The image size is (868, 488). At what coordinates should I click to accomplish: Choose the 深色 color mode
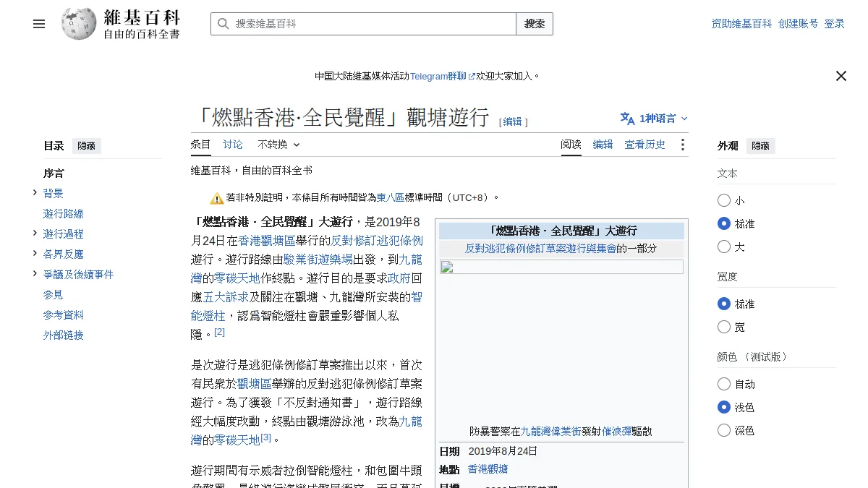click(x=724, y=430)
